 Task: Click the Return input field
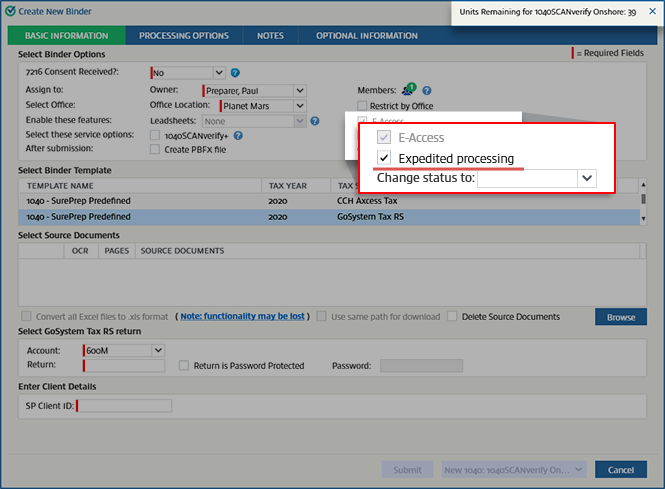(x=124, y=366)
